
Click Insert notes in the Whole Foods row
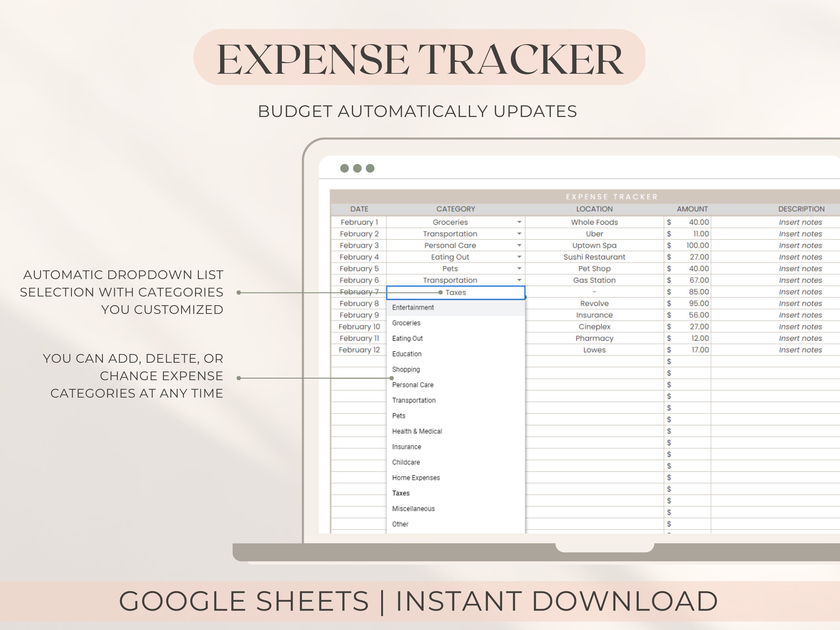[x=800, y=222]
